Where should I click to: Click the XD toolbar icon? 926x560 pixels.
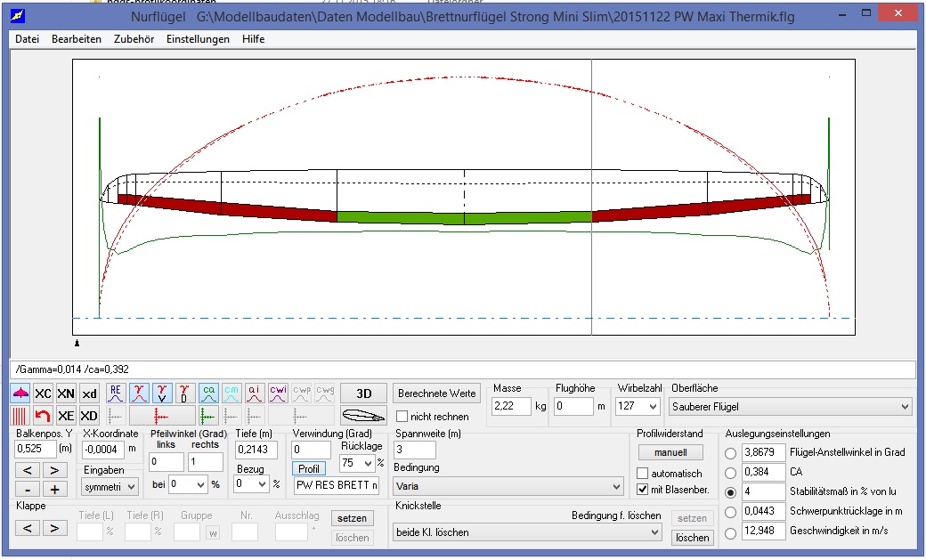[89, 415]
